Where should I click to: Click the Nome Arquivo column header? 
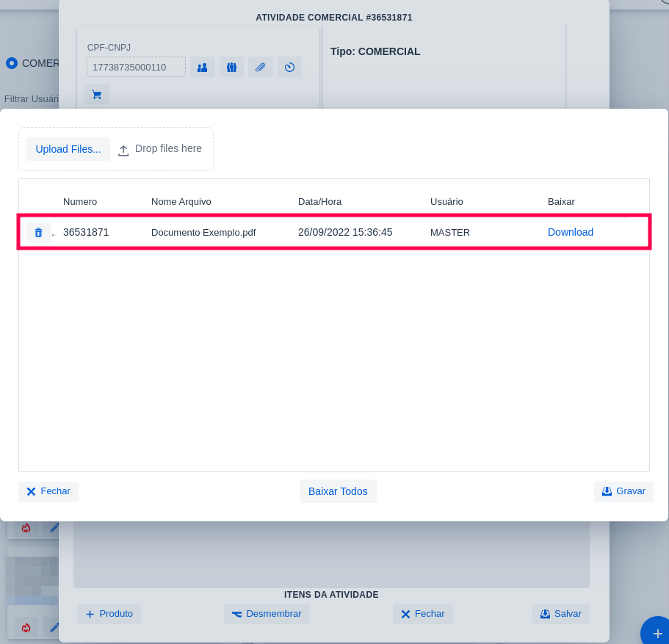point(181,202)
